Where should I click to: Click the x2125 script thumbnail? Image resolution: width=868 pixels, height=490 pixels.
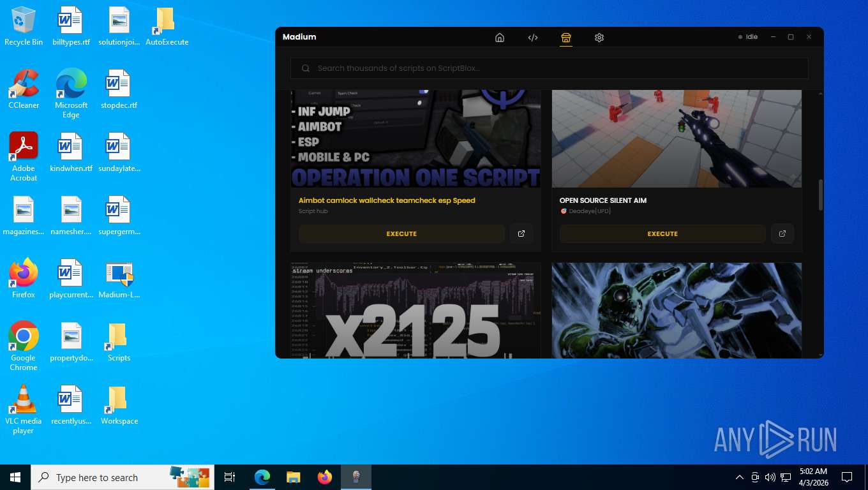[415, 310]
